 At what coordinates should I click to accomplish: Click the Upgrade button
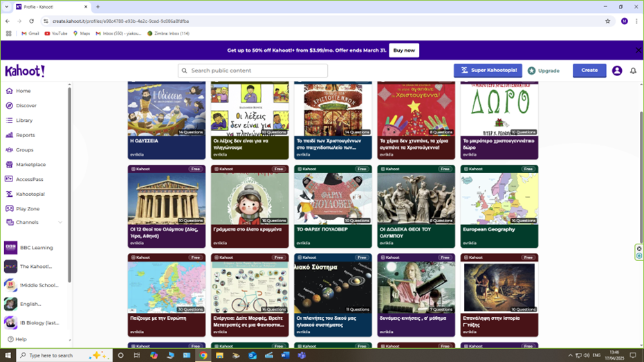[x=544, y=71]
